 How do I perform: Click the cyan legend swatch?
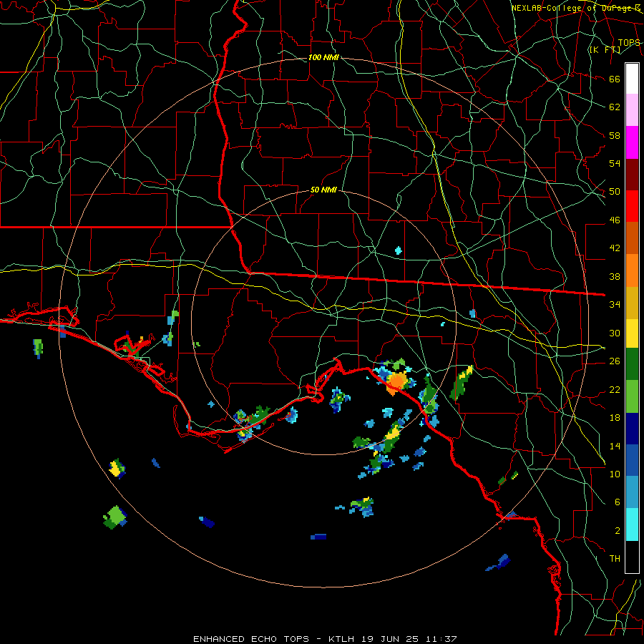[632, 525]
